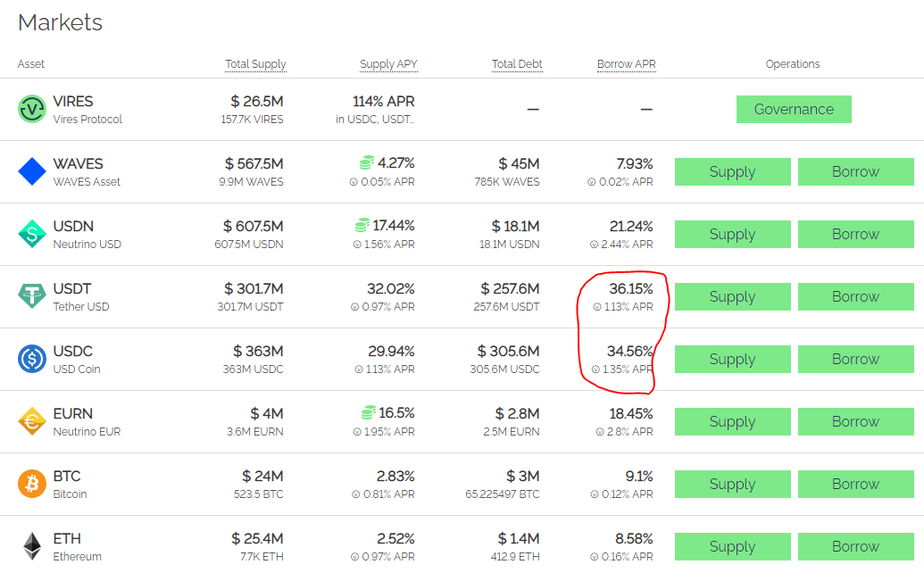The height and width of the screenshot is (581, 924).
Task: Supply USDN to the market
Action: coord(732,234)
